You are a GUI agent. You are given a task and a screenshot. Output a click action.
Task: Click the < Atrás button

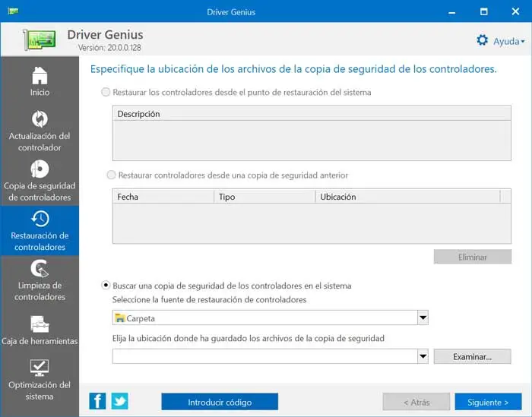[x=416, y=402]
